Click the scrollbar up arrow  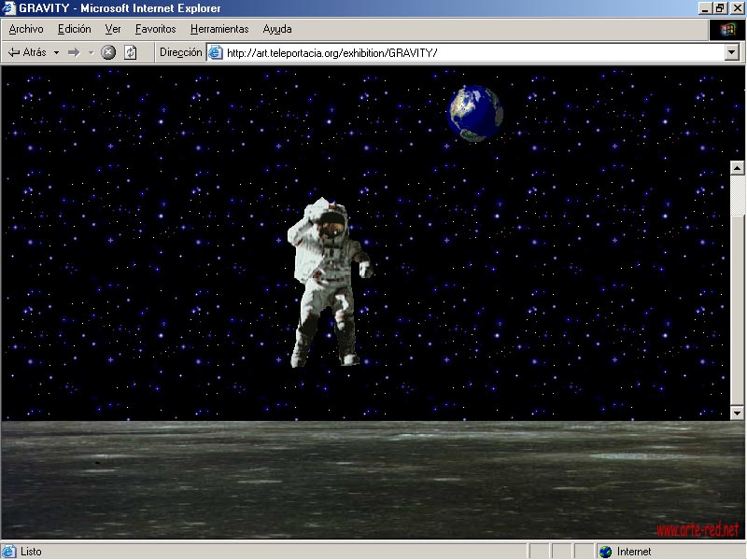(x=737, y=168)
